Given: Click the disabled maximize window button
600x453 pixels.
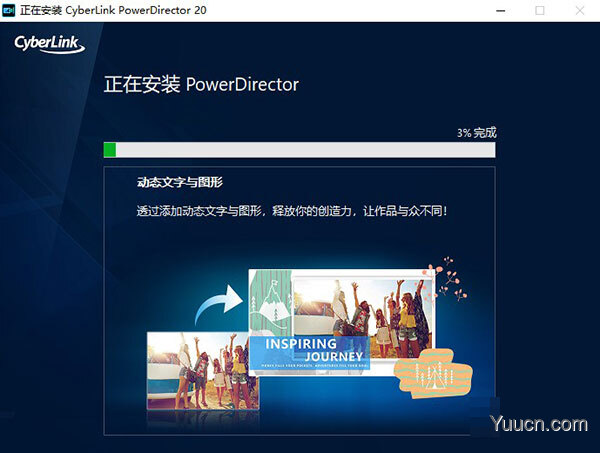Looking at the screenshot, I should click(x=540, y=11).
